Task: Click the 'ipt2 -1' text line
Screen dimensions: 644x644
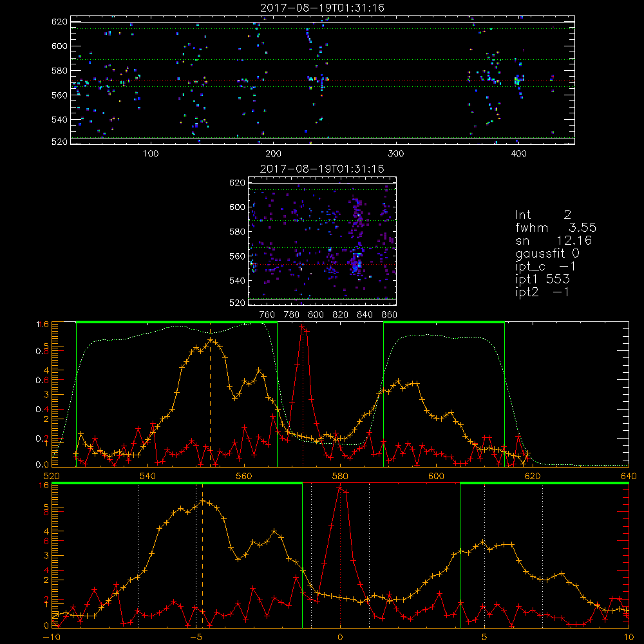Action: (542, 292)
